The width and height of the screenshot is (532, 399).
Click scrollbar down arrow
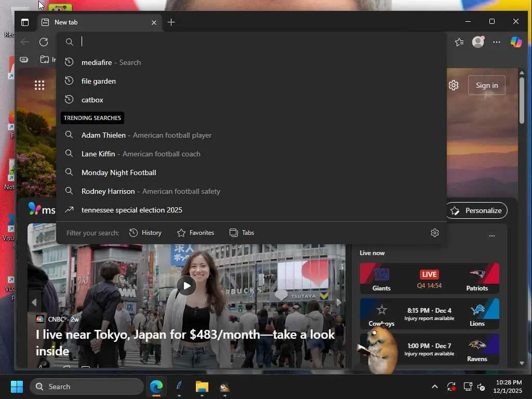pos(522,363)
